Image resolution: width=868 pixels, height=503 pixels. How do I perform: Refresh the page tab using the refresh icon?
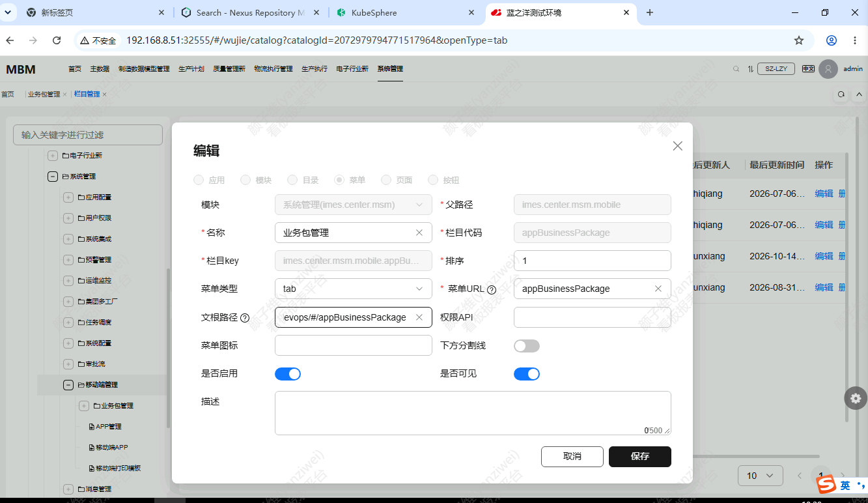(841, 94)
